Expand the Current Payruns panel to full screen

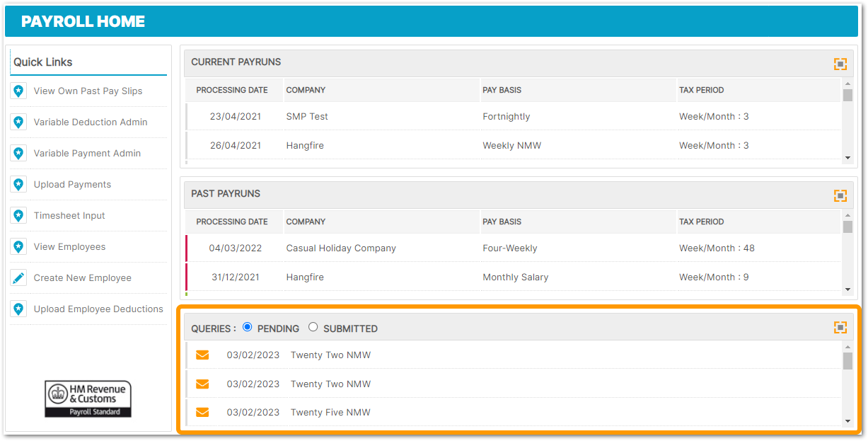coord(840,64)
